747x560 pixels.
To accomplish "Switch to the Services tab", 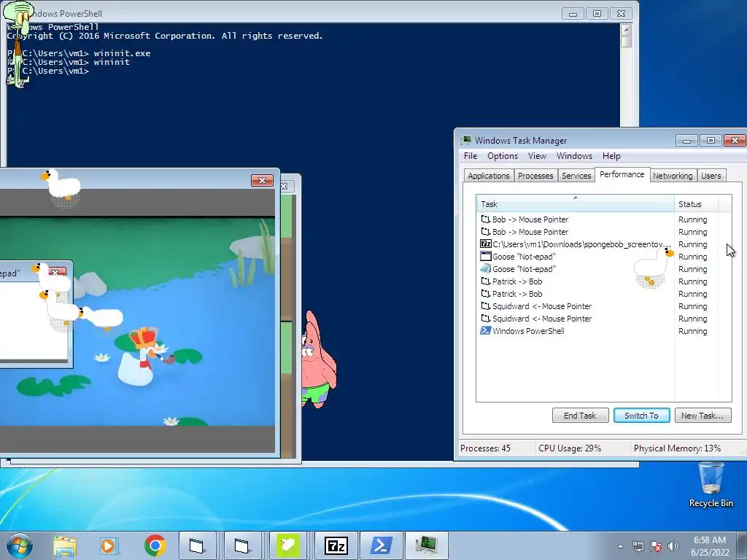I will pos(576,176).
